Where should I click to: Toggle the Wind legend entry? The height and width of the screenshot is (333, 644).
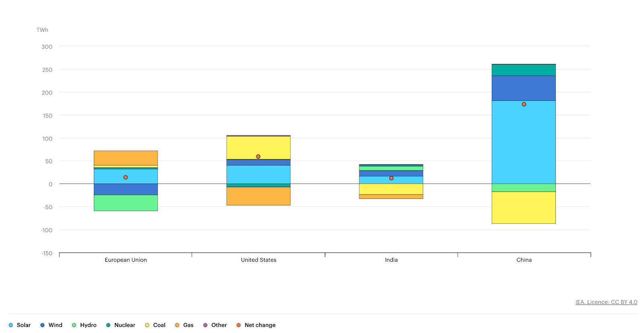[x=51, y=325]
